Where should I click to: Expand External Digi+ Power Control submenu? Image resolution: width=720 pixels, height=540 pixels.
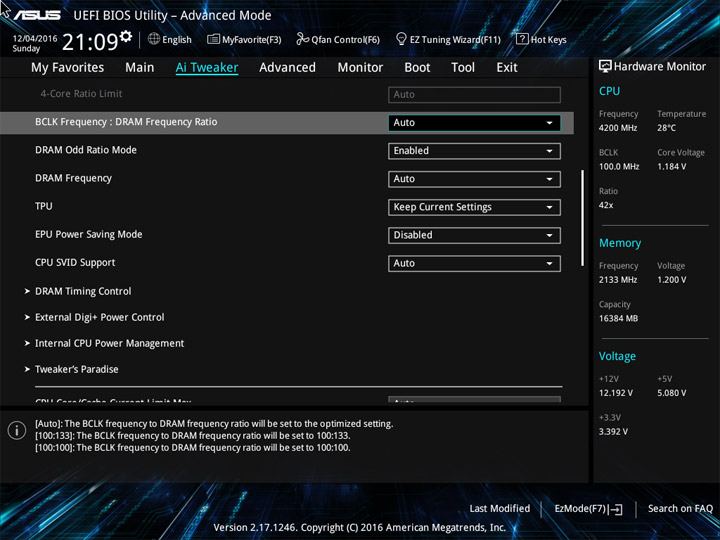[100, 317]
